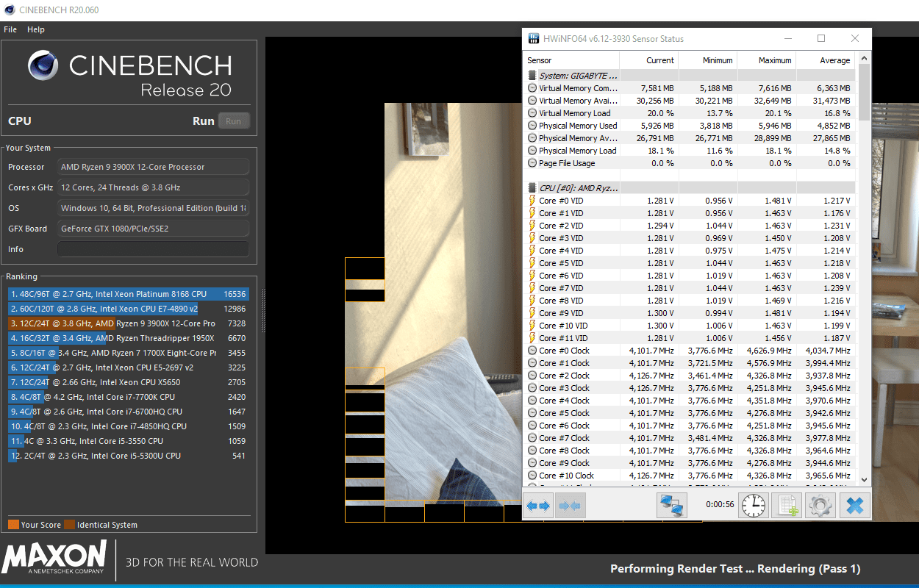Open the File menu in Cinebench

[x=10, y=29]
